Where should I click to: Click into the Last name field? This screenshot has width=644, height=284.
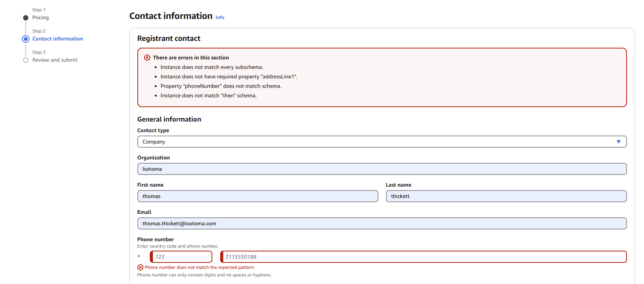[506, 196]
